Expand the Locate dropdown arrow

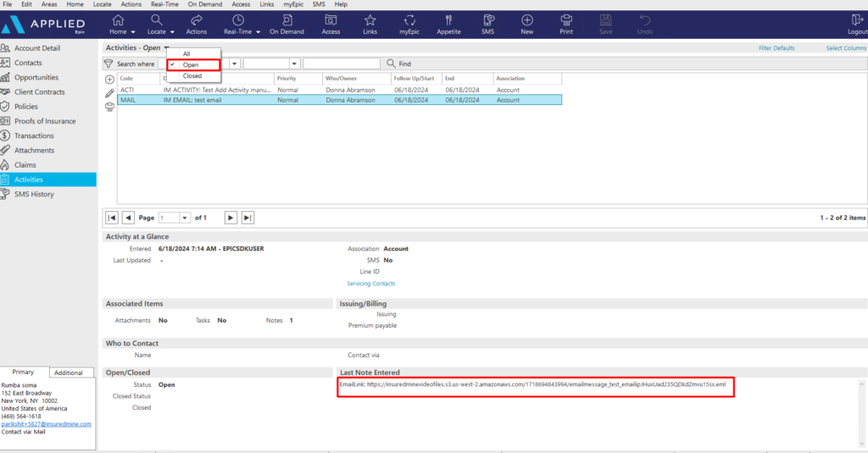pyautogui.click(x=172, y=32)
